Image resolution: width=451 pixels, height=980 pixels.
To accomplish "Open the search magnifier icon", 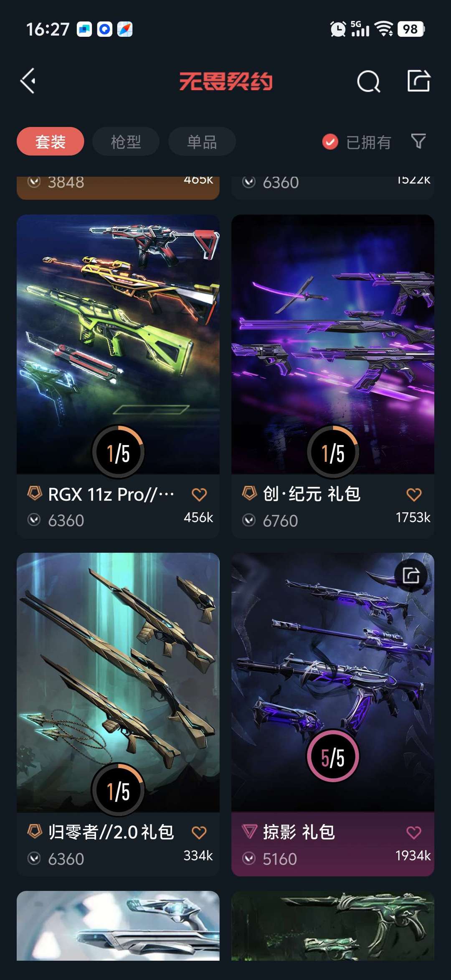I will pos(369,81).
